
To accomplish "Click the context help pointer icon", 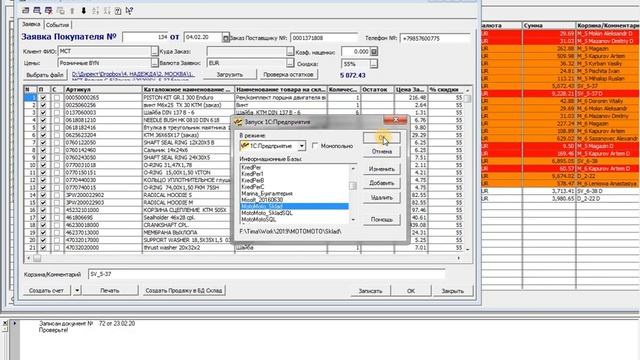I will click(129, 11).
